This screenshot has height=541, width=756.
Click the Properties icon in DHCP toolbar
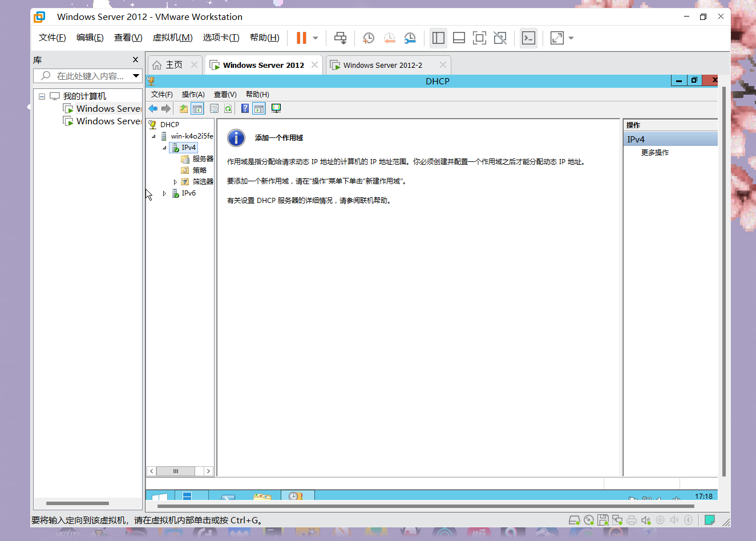tap(215, 109)
